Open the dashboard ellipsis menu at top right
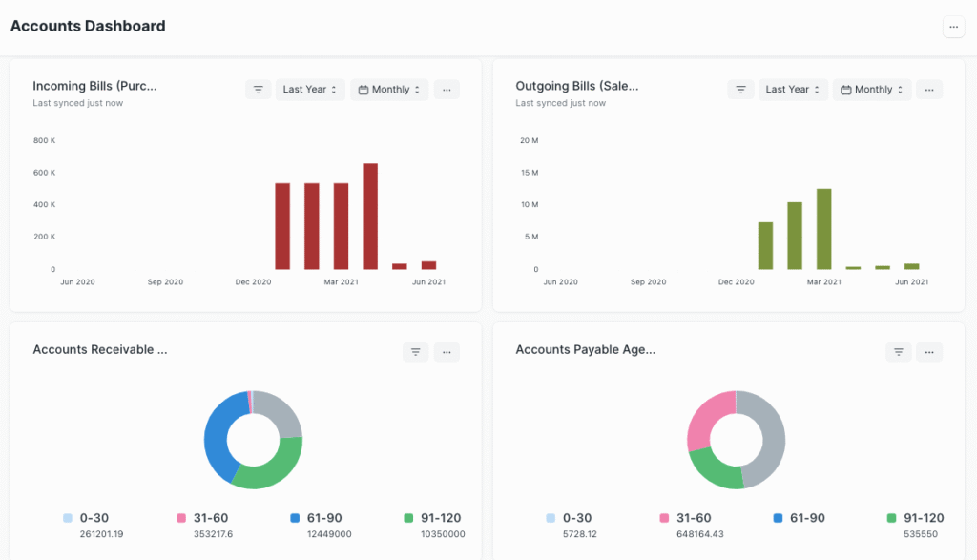977x560 pixels. point(953,26)
